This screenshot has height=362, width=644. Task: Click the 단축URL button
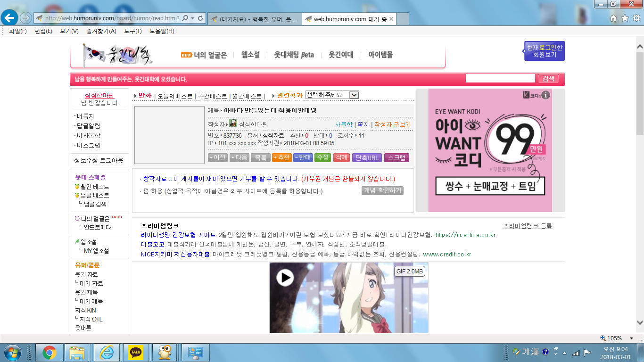pyautogui.click(x=367, y=157)
